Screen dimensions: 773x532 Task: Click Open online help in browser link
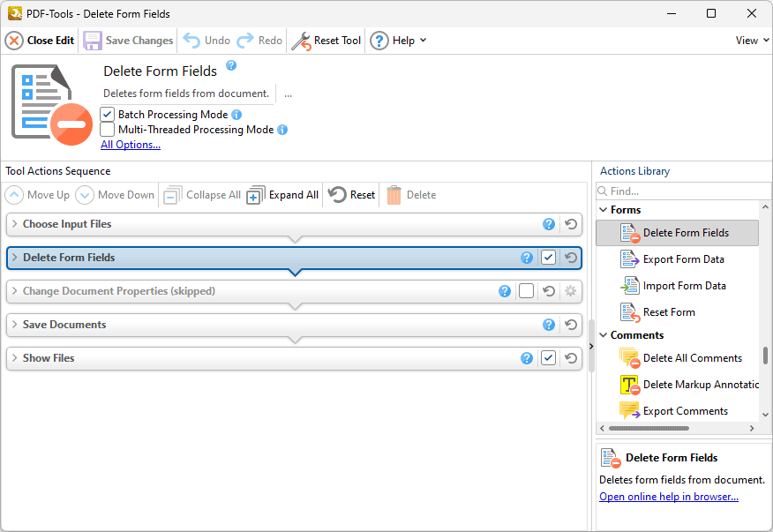pos(669,497)
